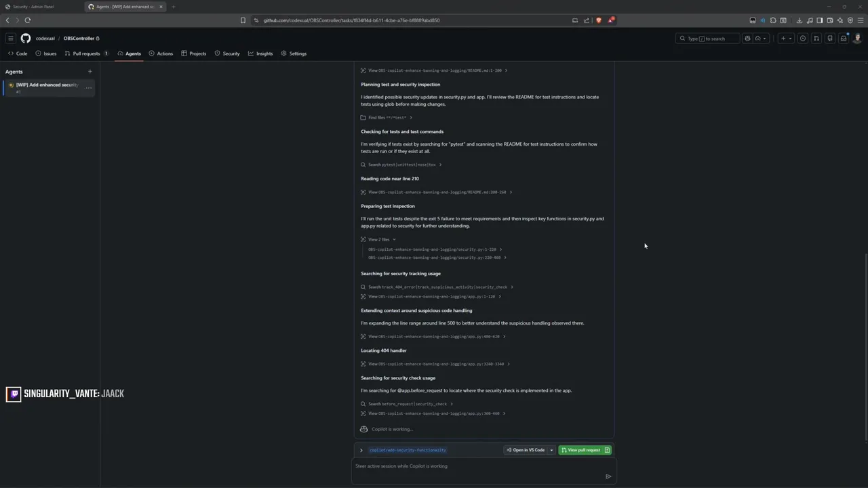This screenshot has width=868, height=488.
Task: Open security.py:1-220 file view
Action: [x=435, y=249]
